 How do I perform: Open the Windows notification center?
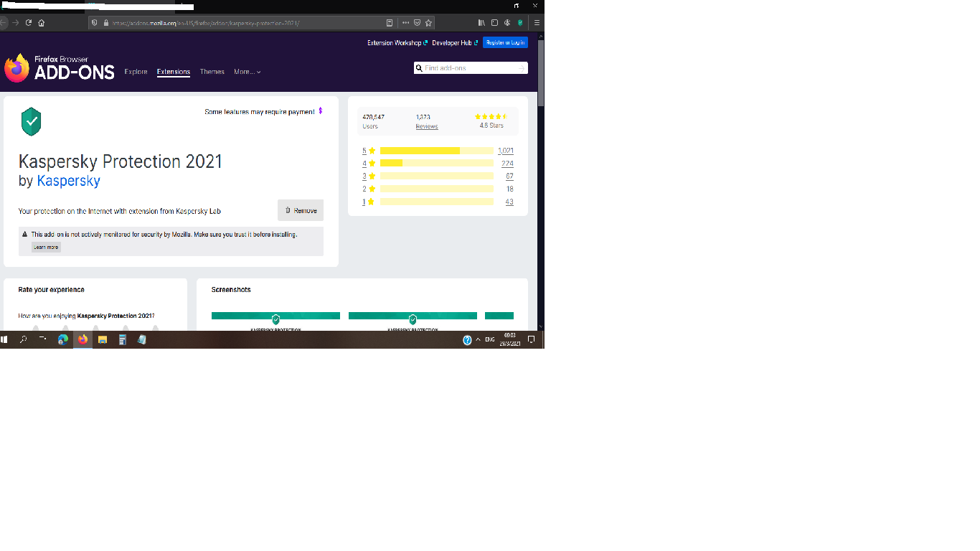(532, 339)
